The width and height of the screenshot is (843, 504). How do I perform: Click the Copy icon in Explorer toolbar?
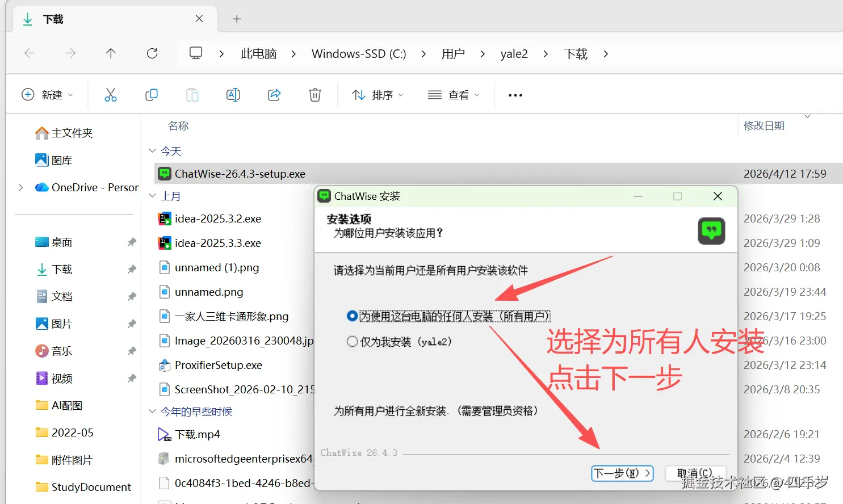pyautogui.click(x=152, y=95)
